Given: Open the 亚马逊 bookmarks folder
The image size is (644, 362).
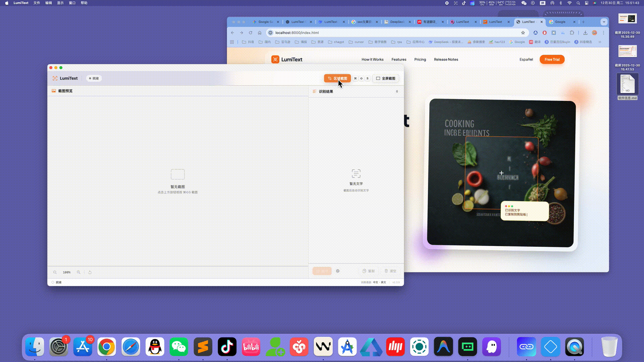Looking at the screenshot, I should (x=283, y=42).
